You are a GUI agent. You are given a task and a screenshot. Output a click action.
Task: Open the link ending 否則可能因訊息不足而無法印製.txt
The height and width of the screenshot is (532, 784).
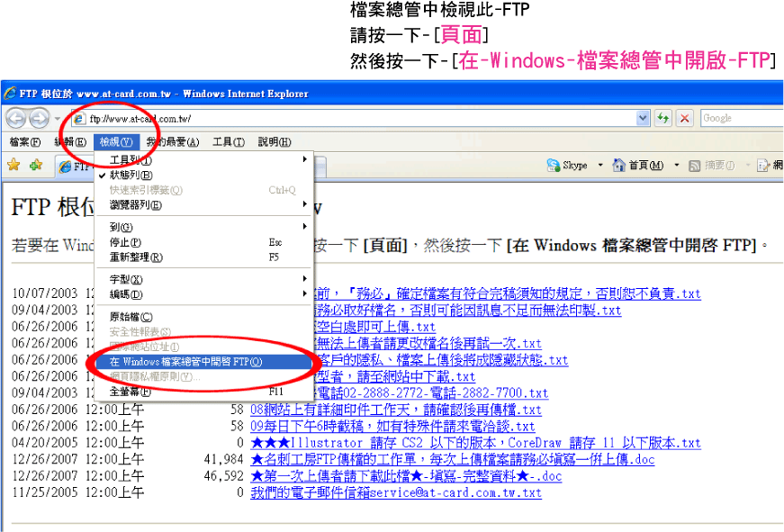tap(467, 310)
